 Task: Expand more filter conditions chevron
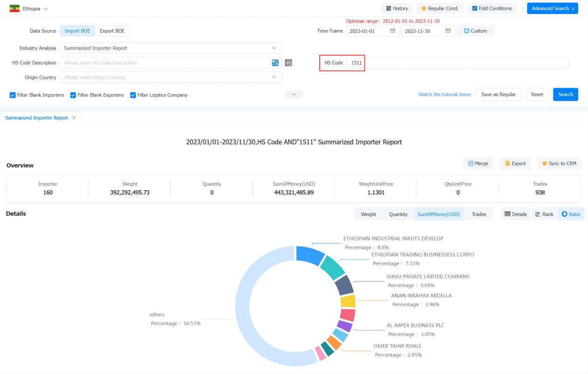(294, 94)
